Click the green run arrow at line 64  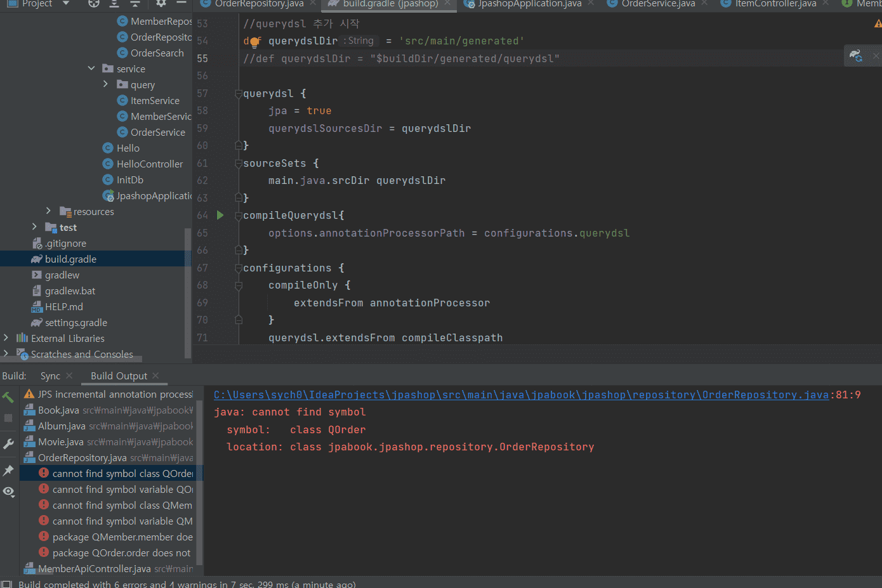point(220,215)
